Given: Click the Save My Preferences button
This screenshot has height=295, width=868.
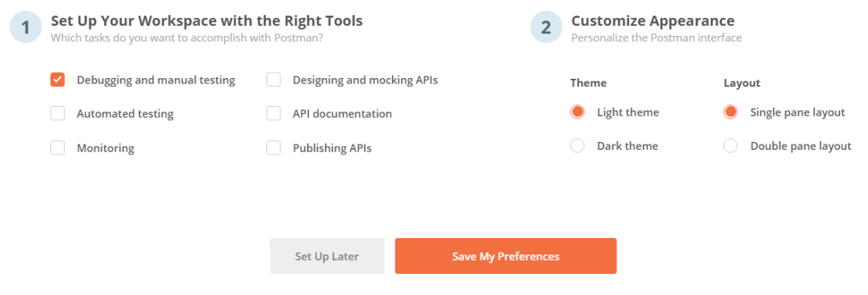Looking at the screenshot, I should [x=506, y=256].
